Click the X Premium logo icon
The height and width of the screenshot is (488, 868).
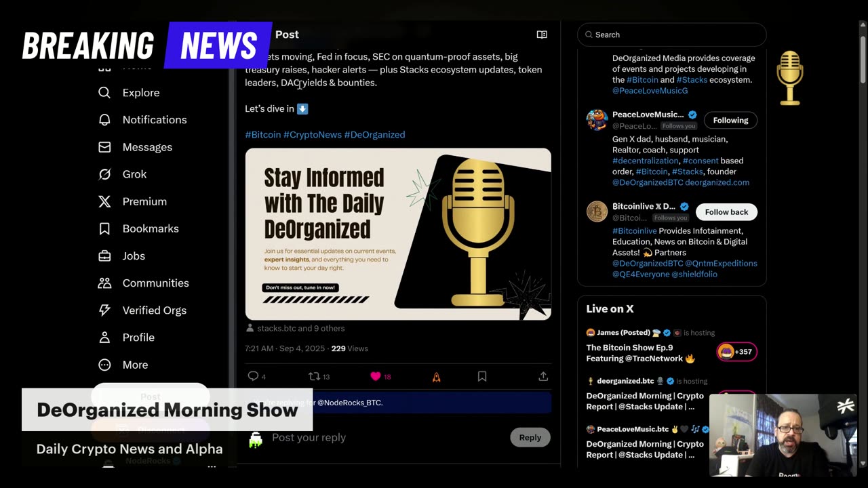(104, 201)
